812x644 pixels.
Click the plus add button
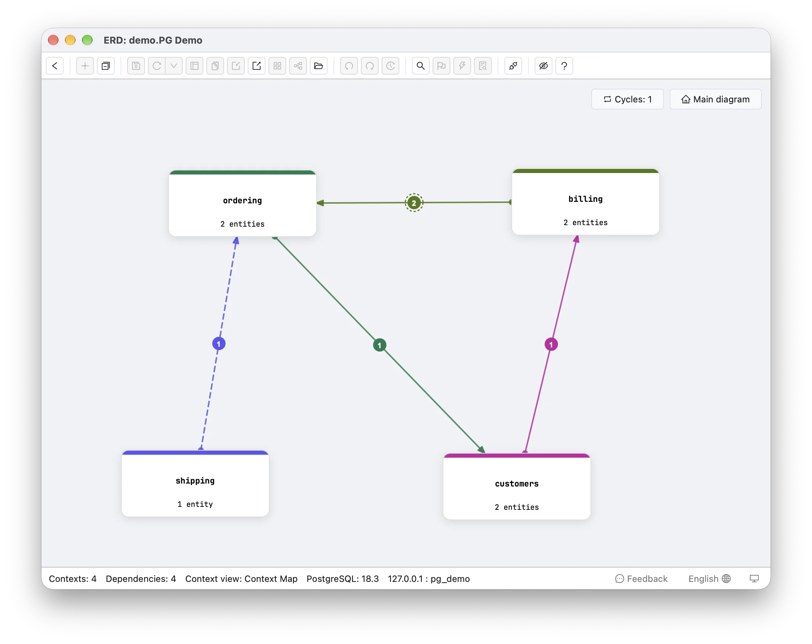pos(85,66)
